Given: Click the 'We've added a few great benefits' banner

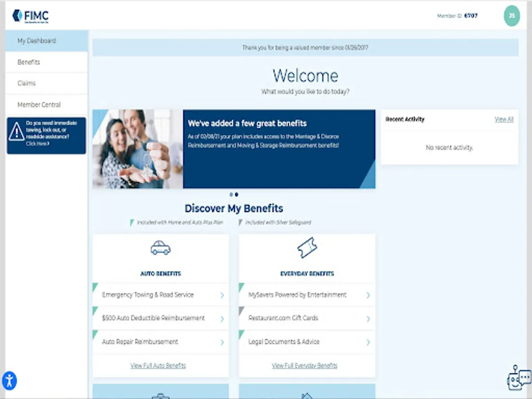Looking at the screenshot, I should pyautogui.click(x=279, y=149).
